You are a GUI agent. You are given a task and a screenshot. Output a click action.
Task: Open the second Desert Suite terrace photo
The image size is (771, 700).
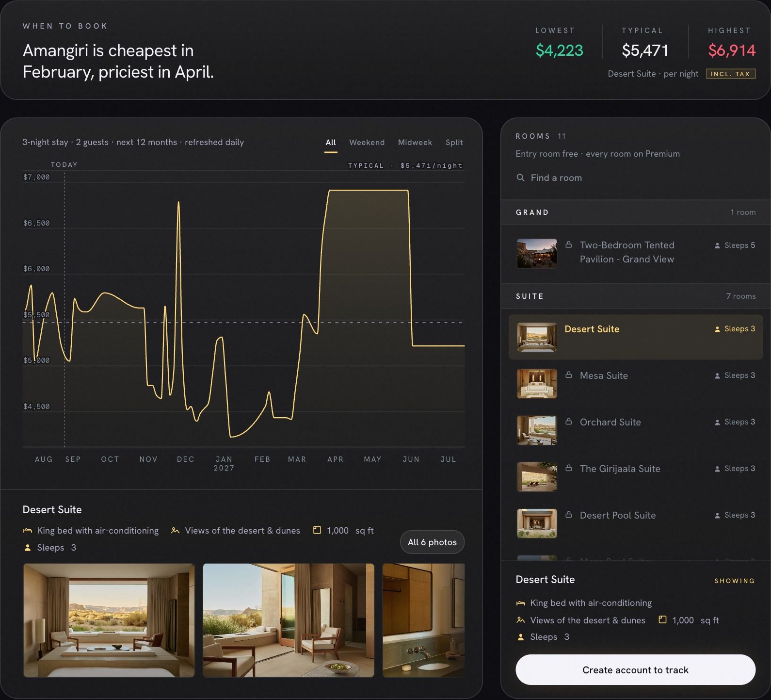click(x=289, y=620)
